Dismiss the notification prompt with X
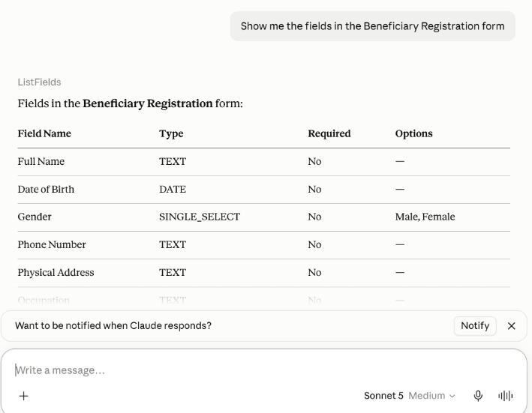Viewport: 532px width, 413px height. pyautogui.click(x=511, y=326)
